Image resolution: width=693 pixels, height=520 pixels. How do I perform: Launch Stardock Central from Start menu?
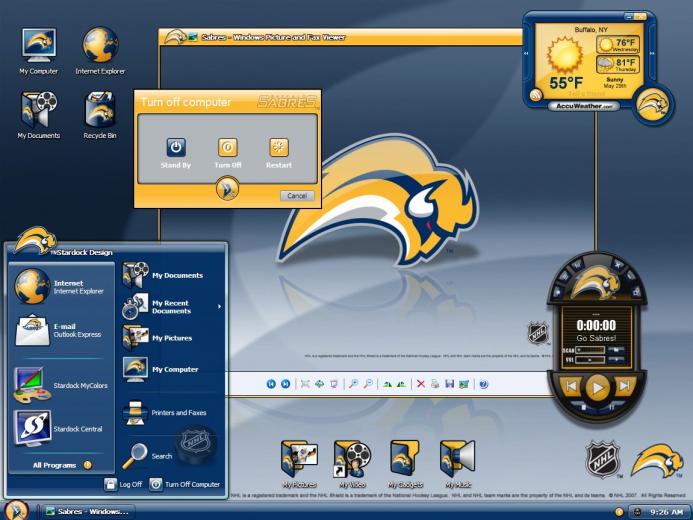[60, 429]
